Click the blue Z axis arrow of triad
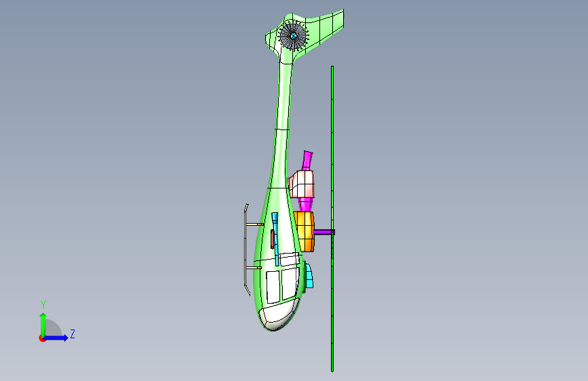 tap(56, 338)
